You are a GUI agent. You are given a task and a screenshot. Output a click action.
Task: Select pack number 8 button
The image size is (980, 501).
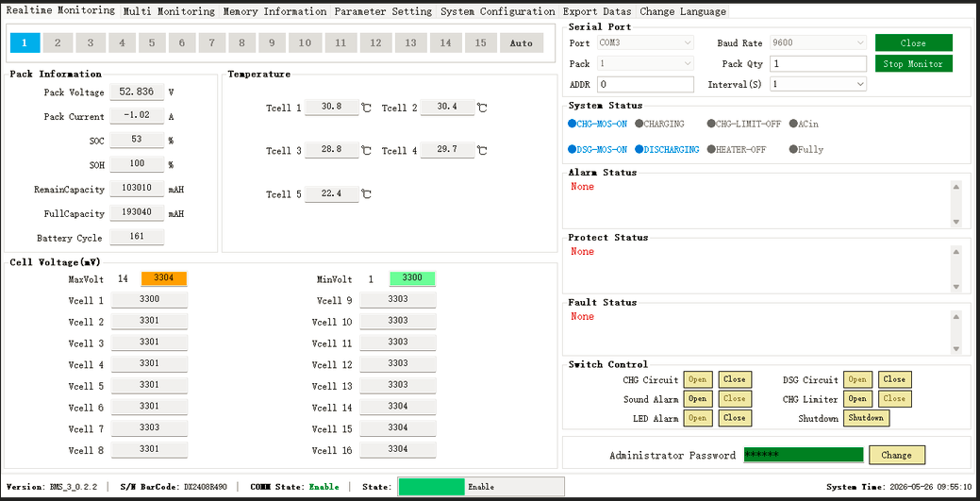pos(241,42)
